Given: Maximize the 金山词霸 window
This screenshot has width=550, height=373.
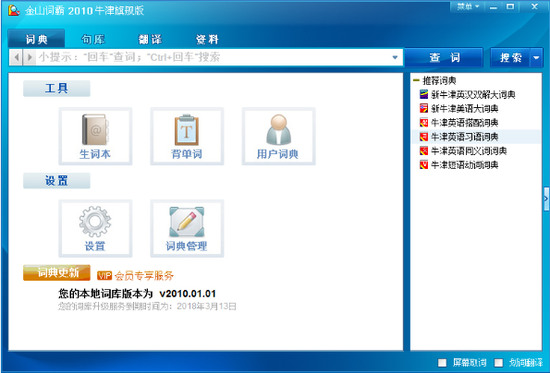Looking at the screenshot, I should pyautogui.click(x=510, y=7).
